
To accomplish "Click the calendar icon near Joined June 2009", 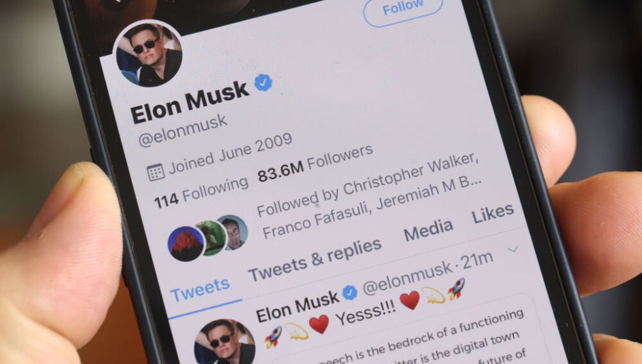I will [x=156, y=173].
